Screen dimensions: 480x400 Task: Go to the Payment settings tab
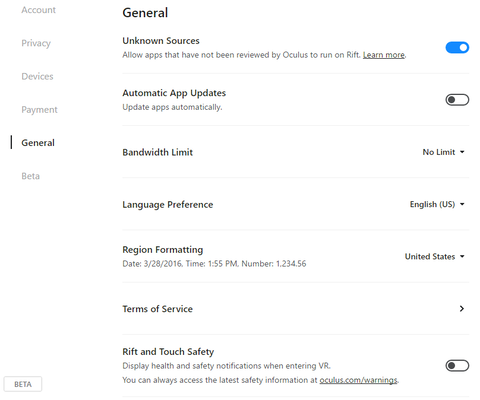tap(39, 110)
